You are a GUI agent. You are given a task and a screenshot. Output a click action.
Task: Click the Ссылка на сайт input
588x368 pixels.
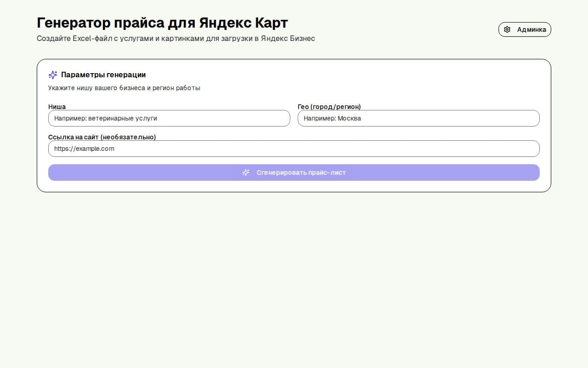[x=294, y=149]
